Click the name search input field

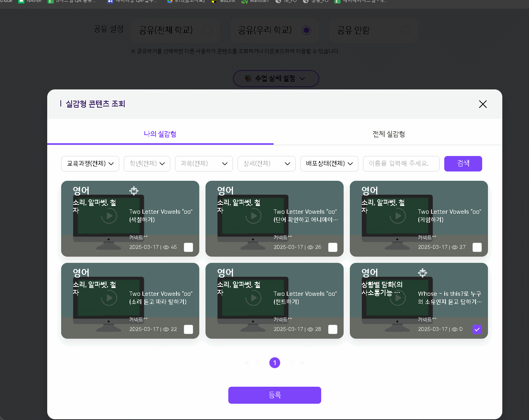401,164
